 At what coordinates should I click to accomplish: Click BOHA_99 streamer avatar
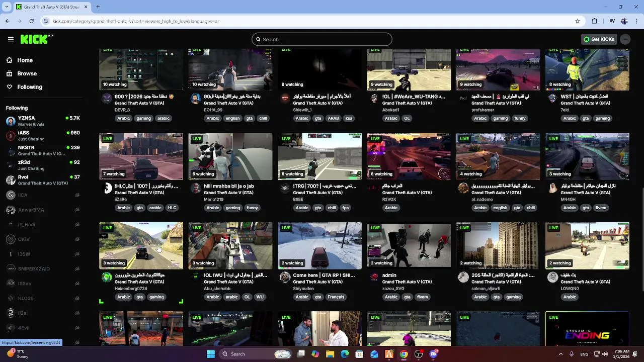(x=196, y=99)
